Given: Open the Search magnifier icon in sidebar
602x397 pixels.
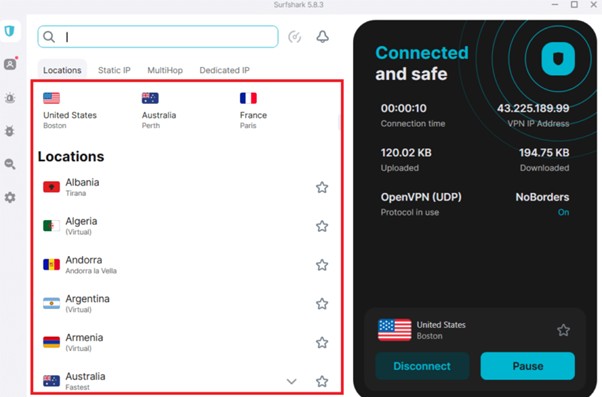Looking at the screenshot, I should click(x=10, y=164).
